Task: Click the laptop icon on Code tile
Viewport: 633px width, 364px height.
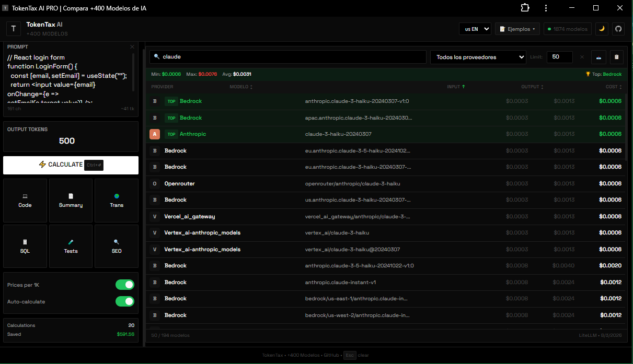Action: point(25,196)
